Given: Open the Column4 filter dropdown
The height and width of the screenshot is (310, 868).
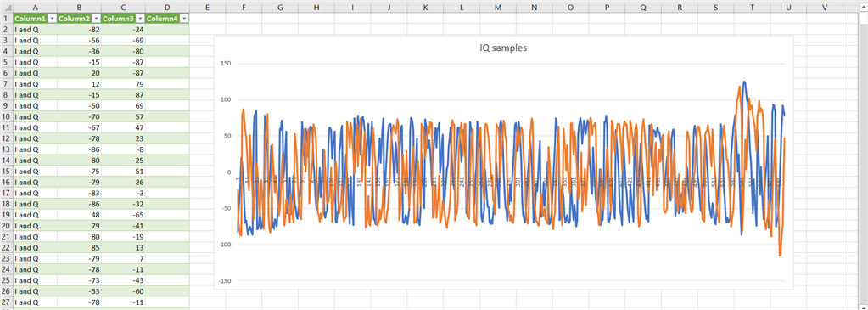Looking at the screenshot, I should [x=184, y=19].
